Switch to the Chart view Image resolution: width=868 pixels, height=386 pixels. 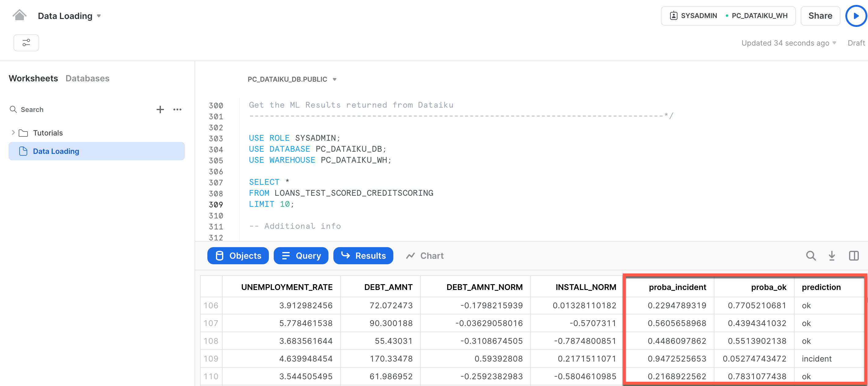click(x=425, y=256)
